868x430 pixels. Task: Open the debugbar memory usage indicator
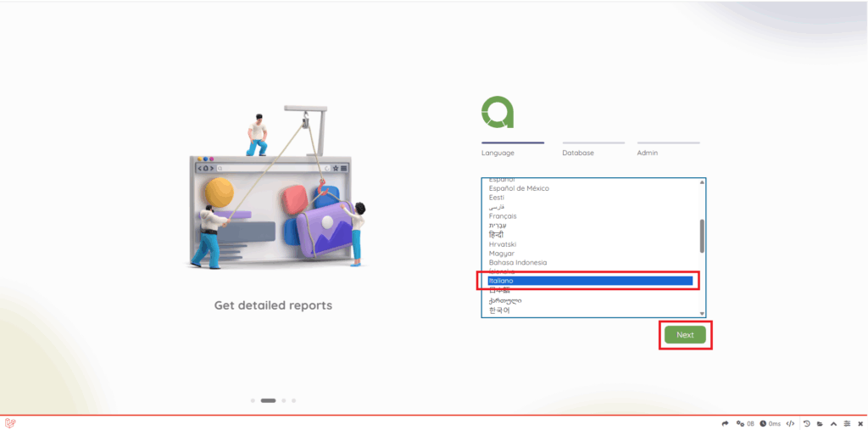(x=745, y=423)
